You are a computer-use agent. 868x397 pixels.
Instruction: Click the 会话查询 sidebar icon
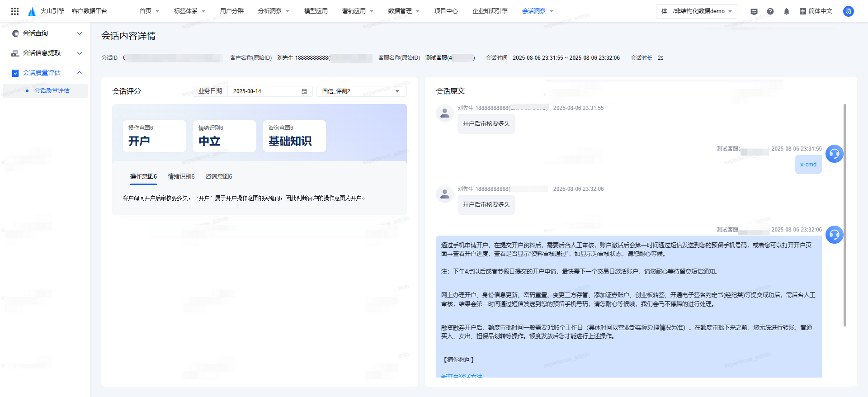tap(15, 33)
